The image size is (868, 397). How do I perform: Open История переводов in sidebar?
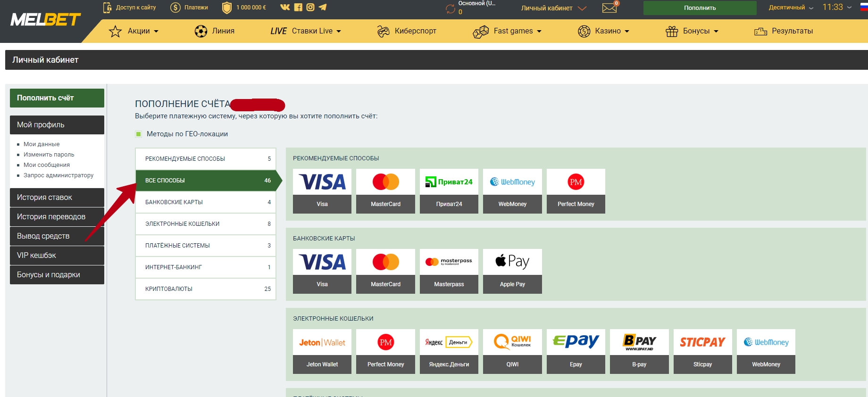(57, 217)
